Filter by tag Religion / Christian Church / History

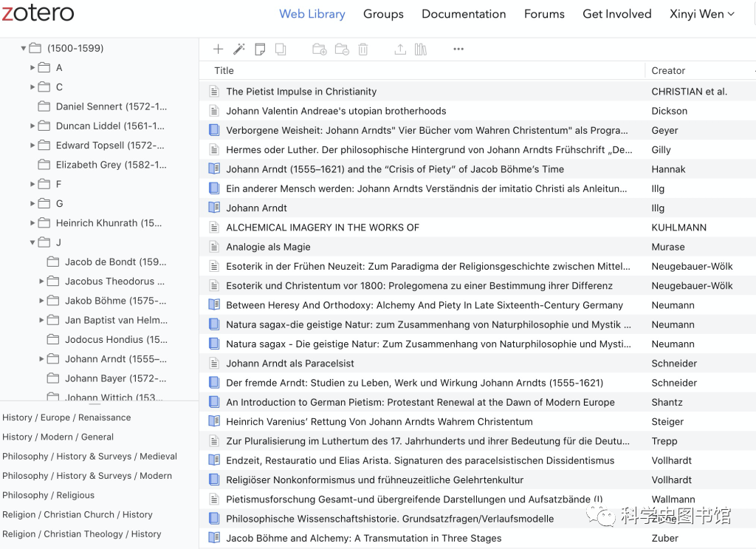point(77,514)
